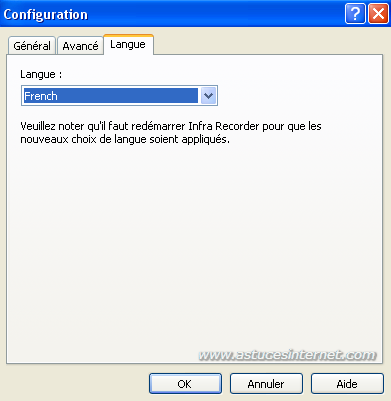
Task: Cancel changes with Annuler button
Action: pos(266,384)
